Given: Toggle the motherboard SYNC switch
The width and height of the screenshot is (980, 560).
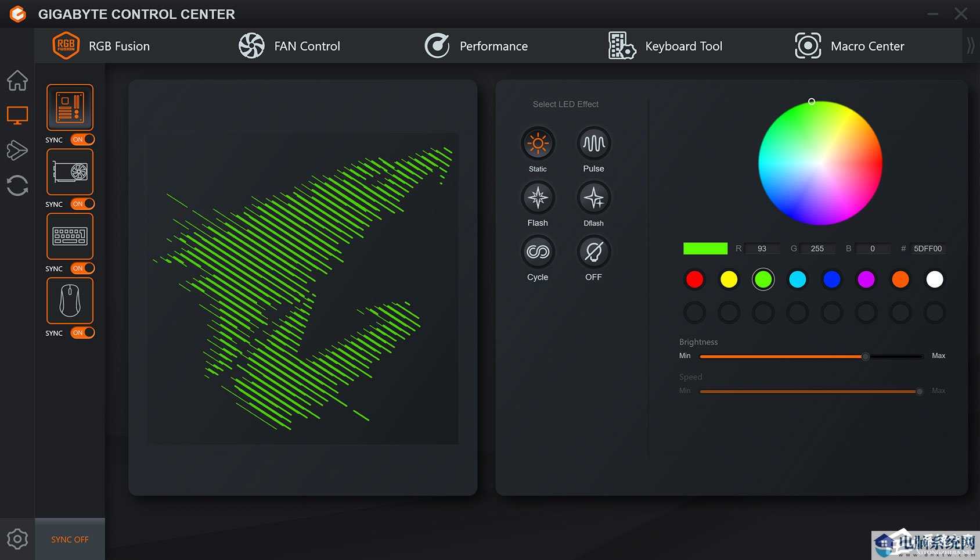Looking at the screenshot, I should click(x=82, y=139).
